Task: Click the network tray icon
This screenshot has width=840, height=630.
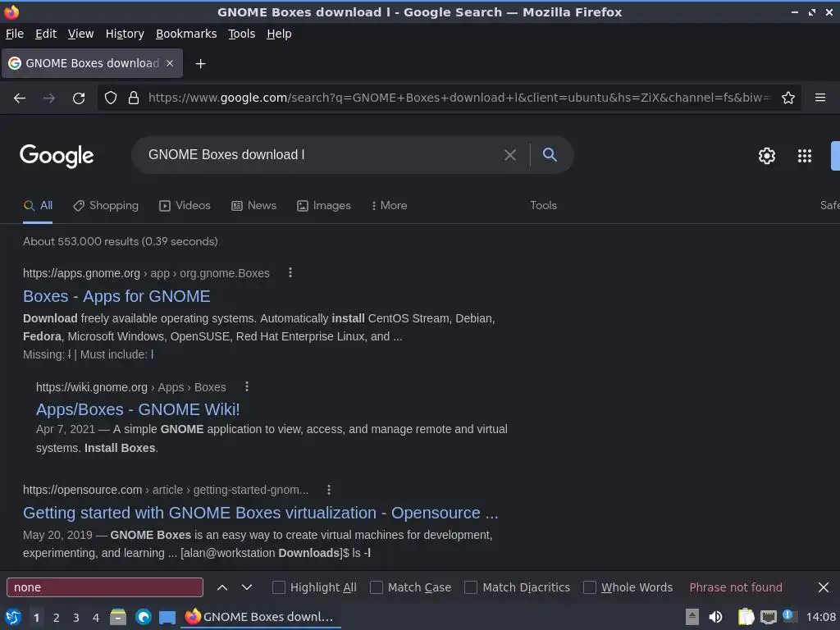Action: tap(768, 617)
